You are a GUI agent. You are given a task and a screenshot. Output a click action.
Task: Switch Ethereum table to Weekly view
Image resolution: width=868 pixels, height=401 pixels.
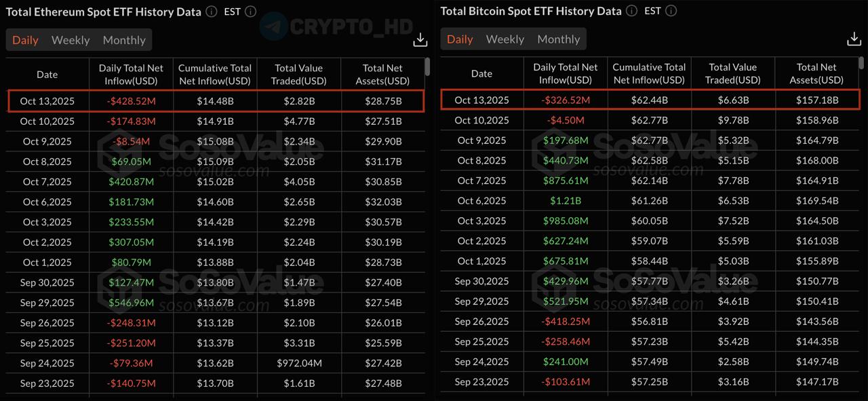tap(71, 40)
